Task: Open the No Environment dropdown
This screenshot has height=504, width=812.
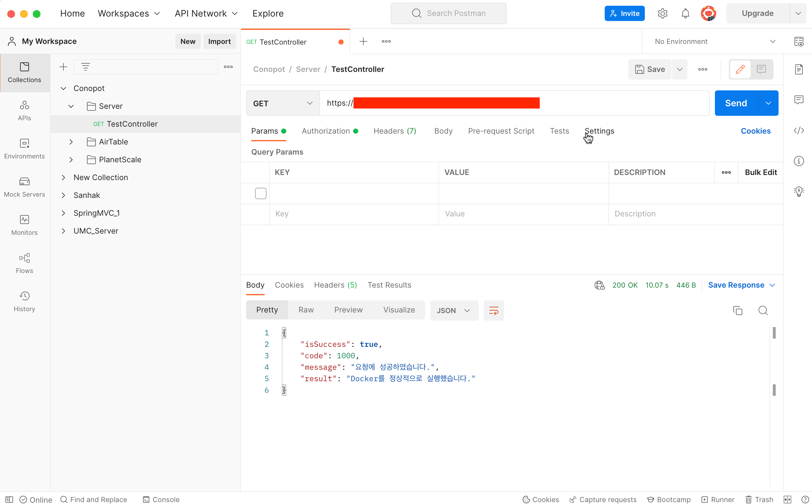Action: (714, 41)
